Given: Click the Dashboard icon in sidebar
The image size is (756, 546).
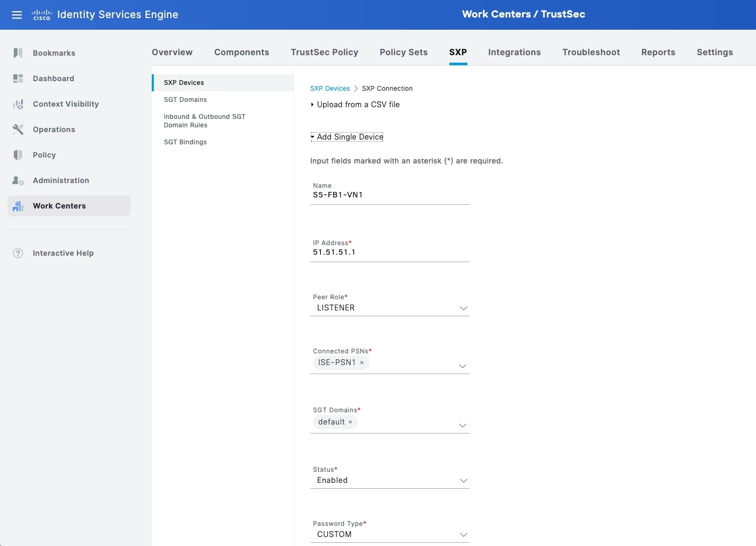Looking at the screenshot, I should pos(18,79).
